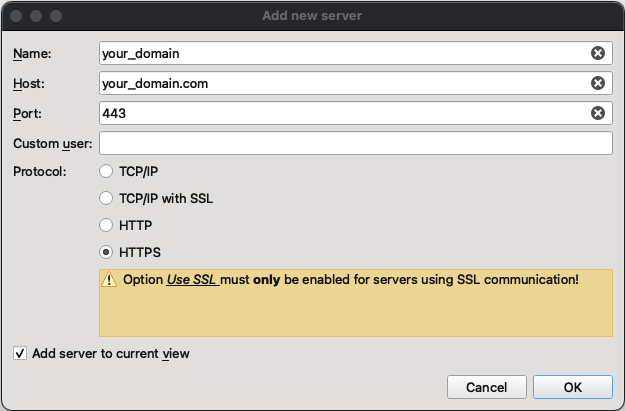The image size is (625, 411).
Task: Click the empty Custom user field
Action: pyautogui.click(x=355, y=144)
